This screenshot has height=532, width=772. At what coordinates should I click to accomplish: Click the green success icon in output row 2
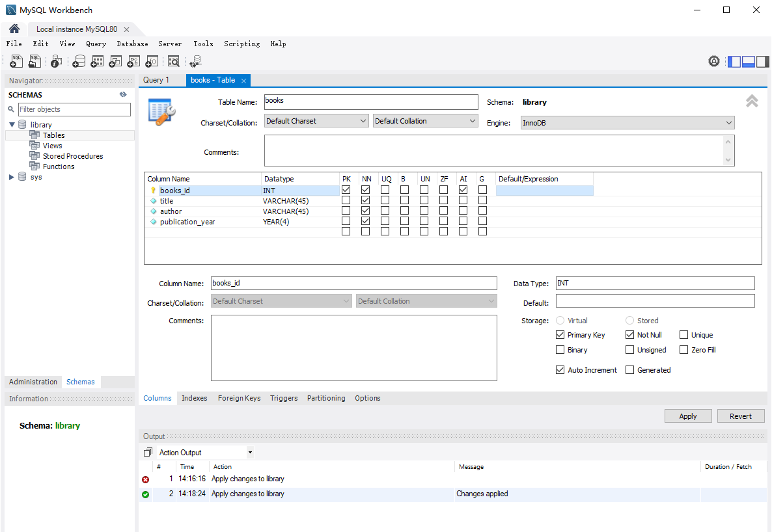click(146, 494)
